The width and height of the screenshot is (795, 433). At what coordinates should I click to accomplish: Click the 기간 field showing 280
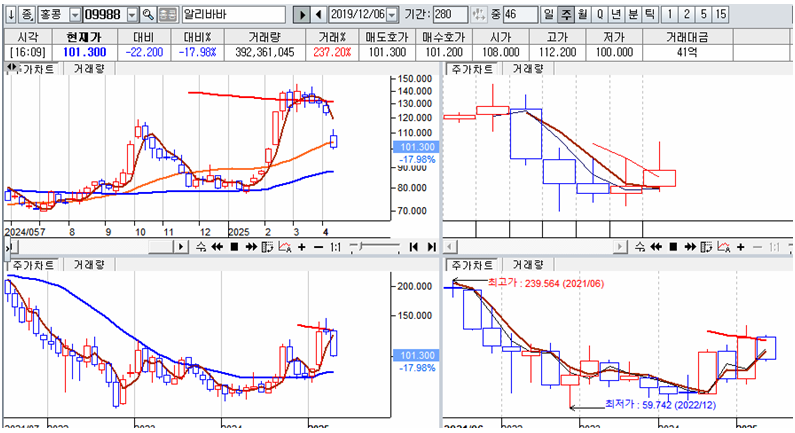[x=450, y=15]
